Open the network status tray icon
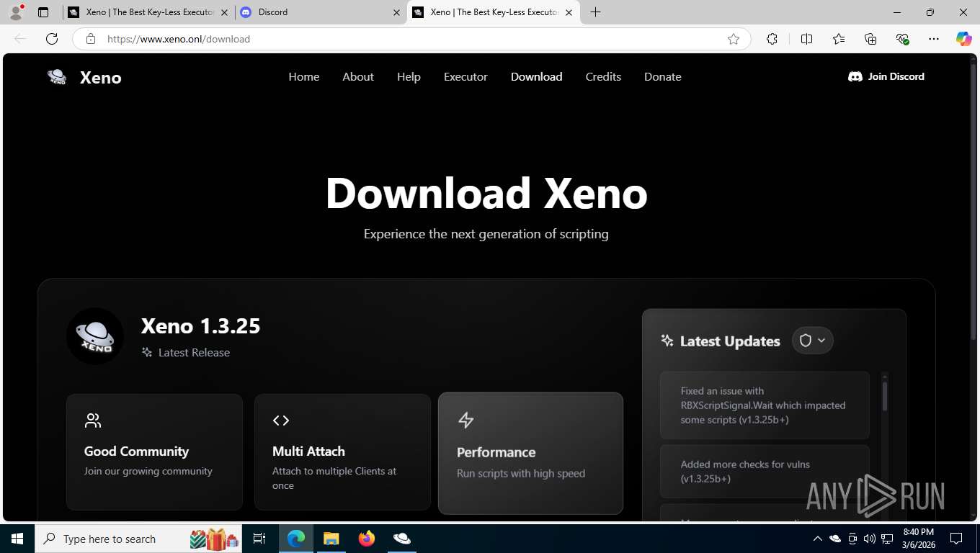 coord(887,539)
